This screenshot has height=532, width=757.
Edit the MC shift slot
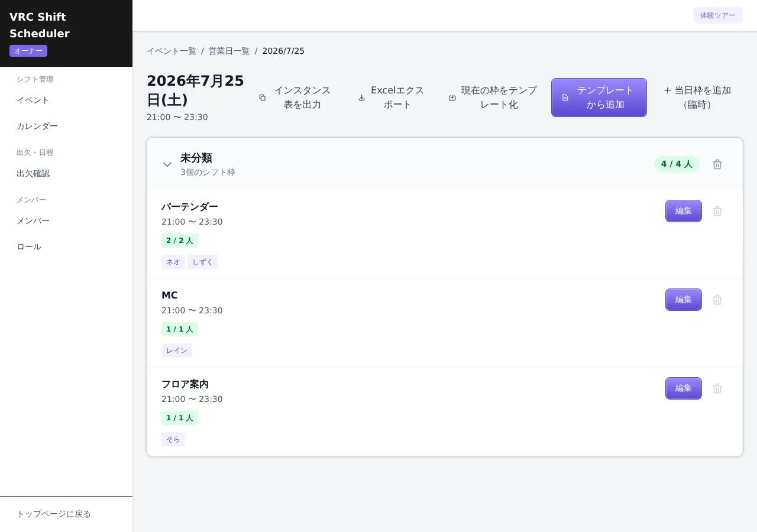(684, 300)
